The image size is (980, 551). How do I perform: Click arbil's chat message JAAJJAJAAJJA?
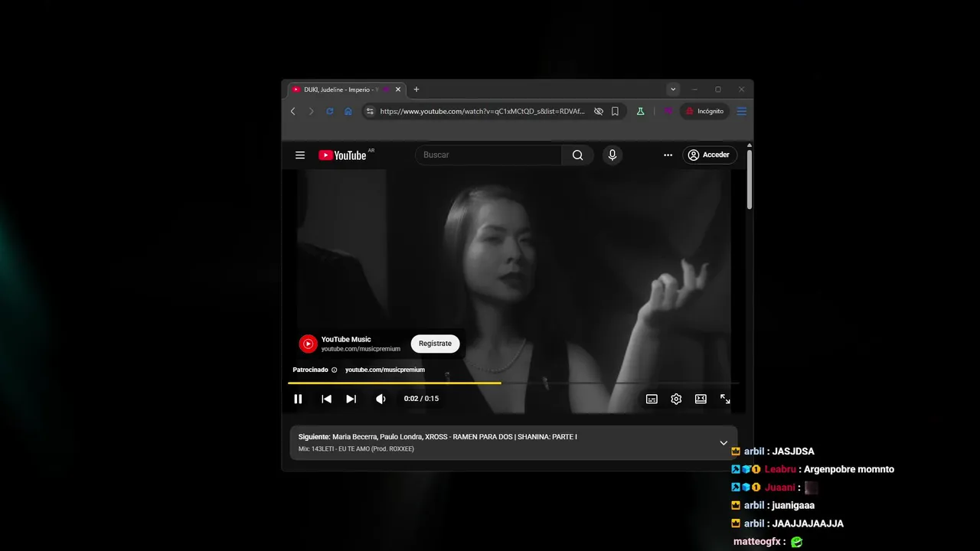[808, 523]
